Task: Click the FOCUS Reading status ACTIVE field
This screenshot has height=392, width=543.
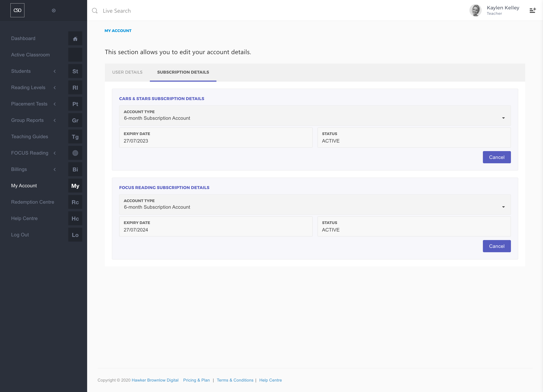Action: coord(414,226)
